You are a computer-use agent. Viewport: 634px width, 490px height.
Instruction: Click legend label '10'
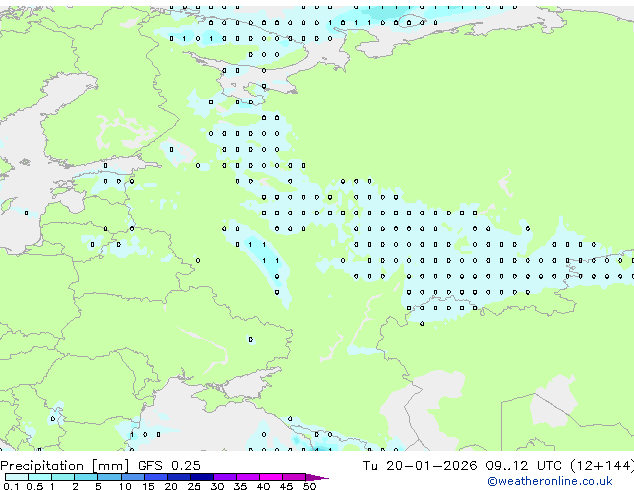point(125,486)
